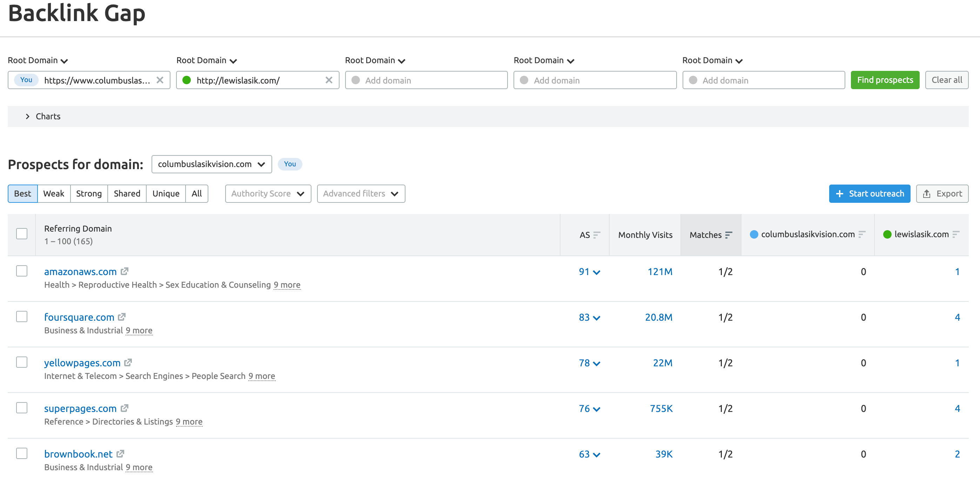Select the Best tab
Image resolution: width=980 pixels, height=480 pixels.
tap(22, 194)
